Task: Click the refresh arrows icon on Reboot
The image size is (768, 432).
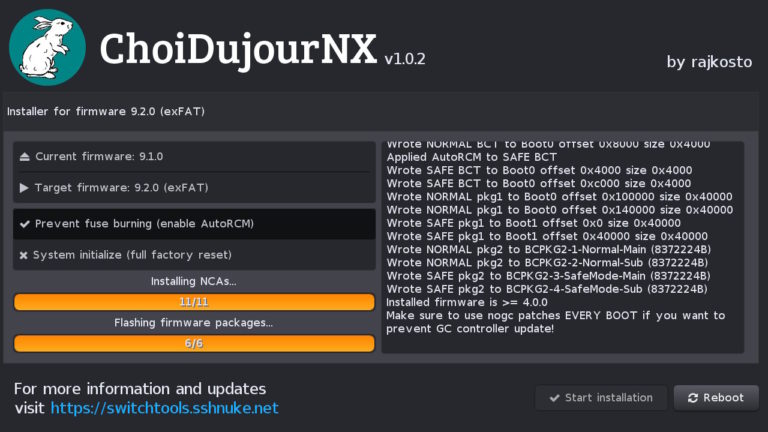Action: (x=692, y=398)
